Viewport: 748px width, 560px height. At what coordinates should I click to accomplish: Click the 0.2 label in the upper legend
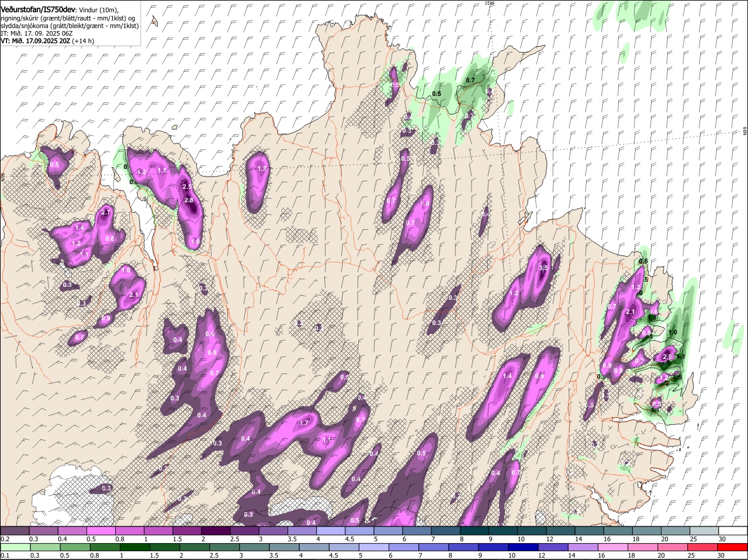tap(5, 538)
